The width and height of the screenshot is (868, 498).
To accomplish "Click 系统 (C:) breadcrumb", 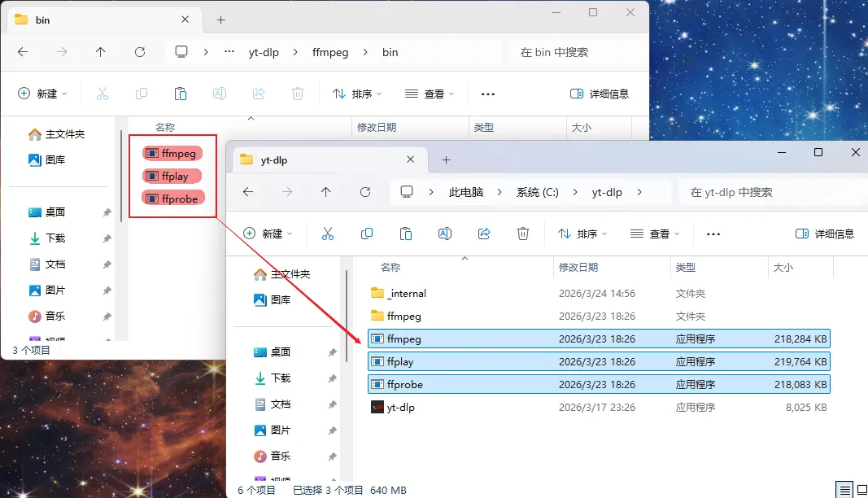I will [x=538, y=192].
